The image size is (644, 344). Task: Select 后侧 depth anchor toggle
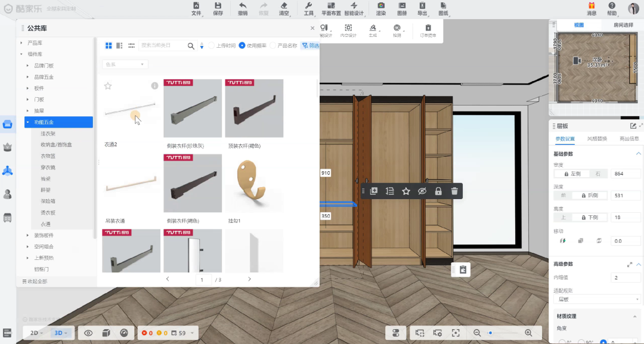tap(589, 196)
